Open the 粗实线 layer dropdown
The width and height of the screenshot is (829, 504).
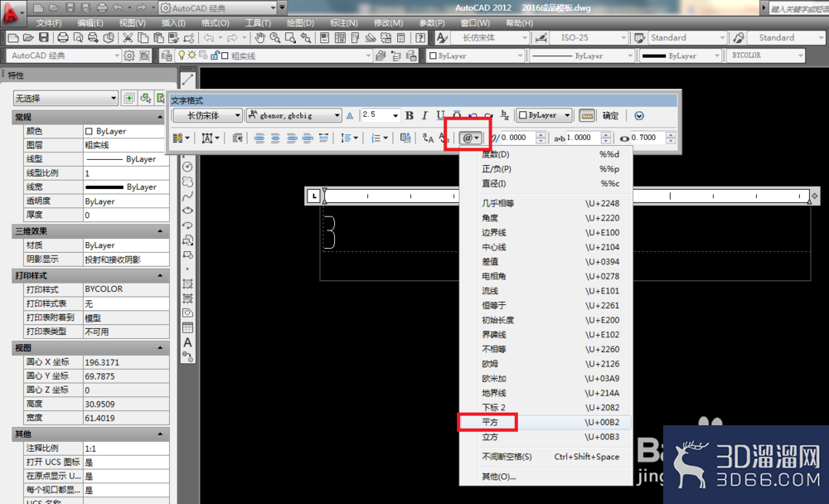click(275, 56)
